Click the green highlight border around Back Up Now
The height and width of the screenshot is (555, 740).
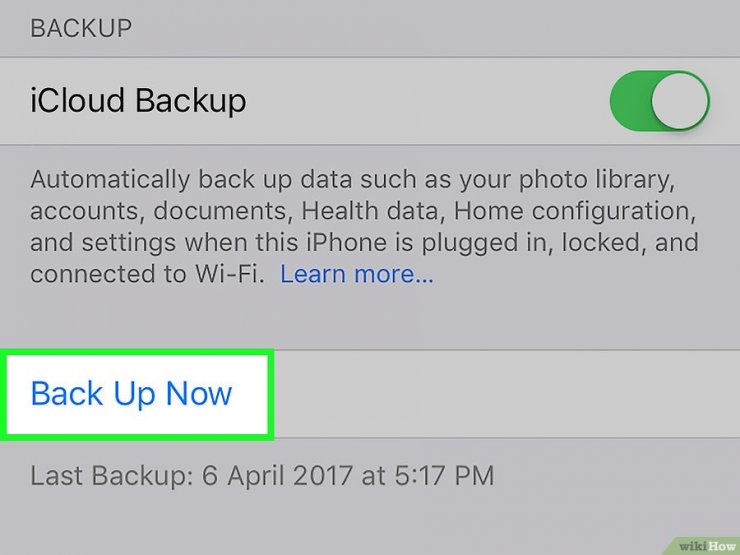[x=137, y=352]
